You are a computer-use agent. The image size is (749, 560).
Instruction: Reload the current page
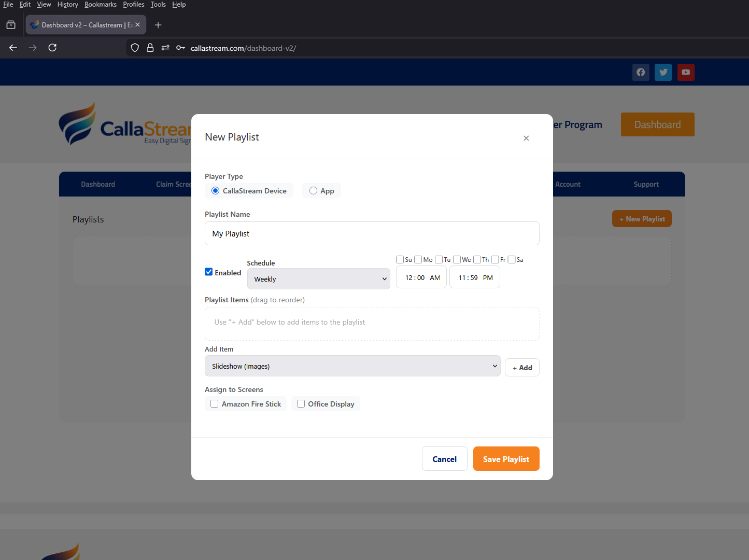[x=52, y=47]
